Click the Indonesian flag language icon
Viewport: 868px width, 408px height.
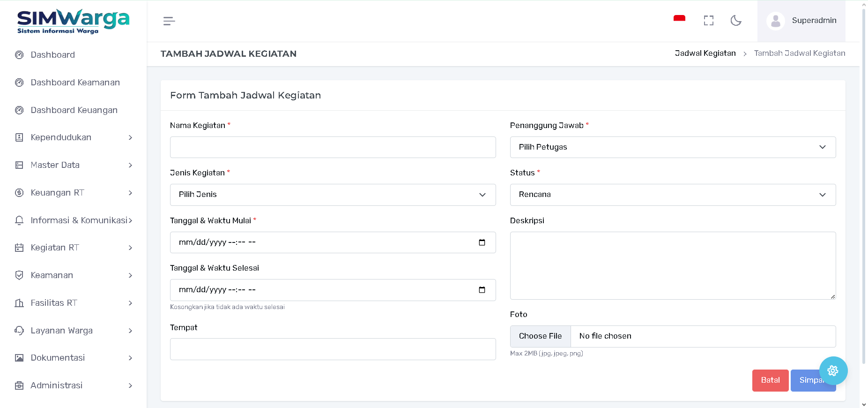(x=679, y=19)
